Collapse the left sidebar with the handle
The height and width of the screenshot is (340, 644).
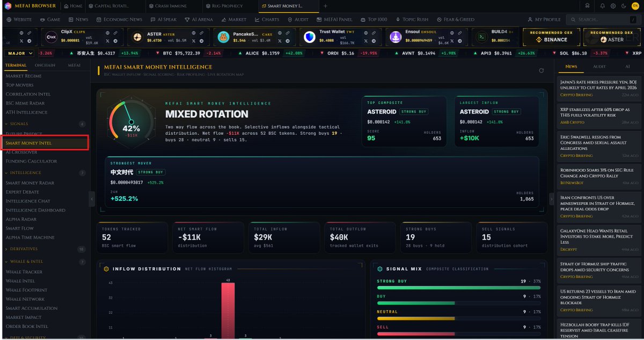[x=92, y=199]
